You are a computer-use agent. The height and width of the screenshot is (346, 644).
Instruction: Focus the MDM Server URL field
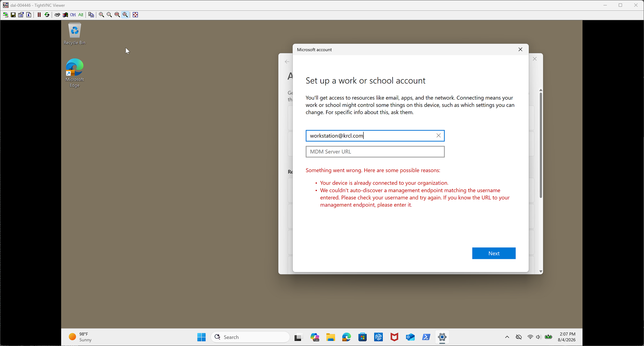375,152
